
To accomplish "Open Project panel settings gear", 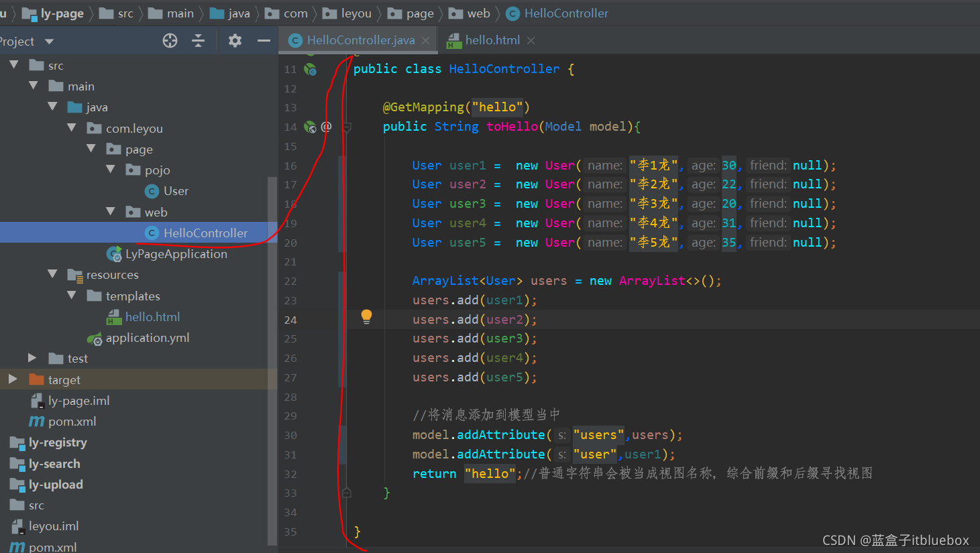I will point(235,41).
